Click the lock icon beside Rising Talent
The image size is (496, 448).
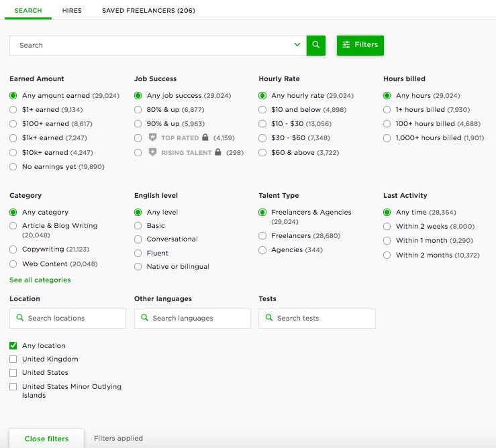point(217,152)
